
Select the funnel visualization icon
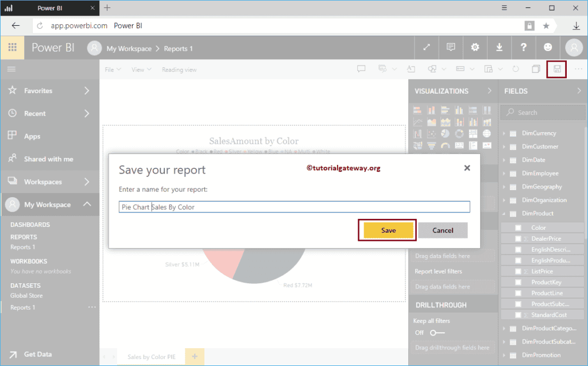click(431, 145)
